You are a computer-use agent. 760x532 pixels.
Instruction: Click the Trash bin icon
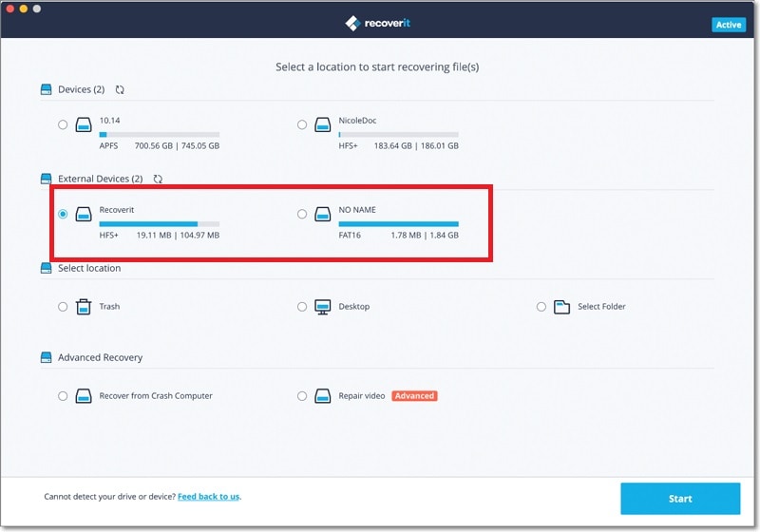coord(84,307)
